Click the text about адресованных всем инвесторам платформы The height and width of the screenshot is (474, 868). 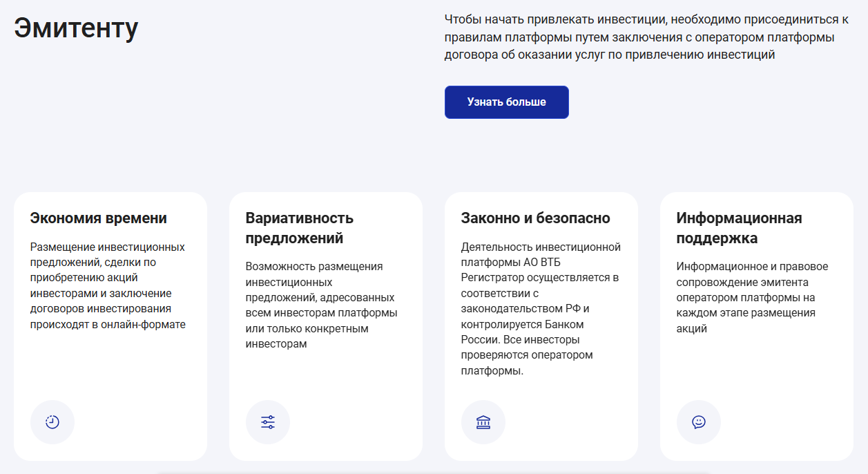click(x=322, y=305)
